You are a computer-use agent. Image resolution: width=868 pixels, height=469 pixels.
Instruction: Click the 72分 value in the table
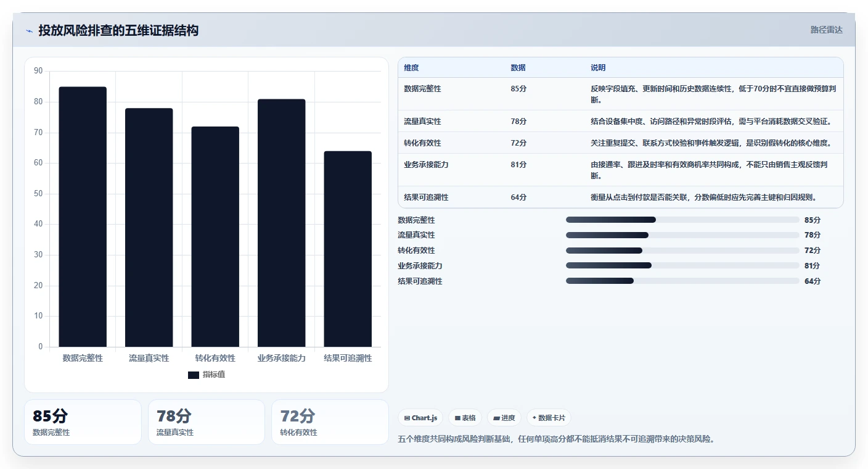click(518, 143)
